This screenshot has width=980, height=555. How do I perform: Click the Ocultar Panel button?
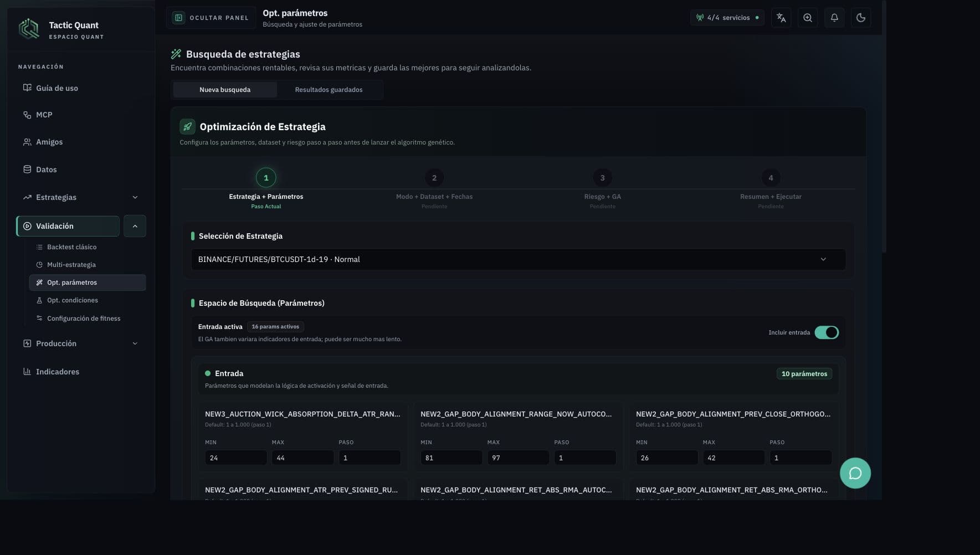(211, 18)
